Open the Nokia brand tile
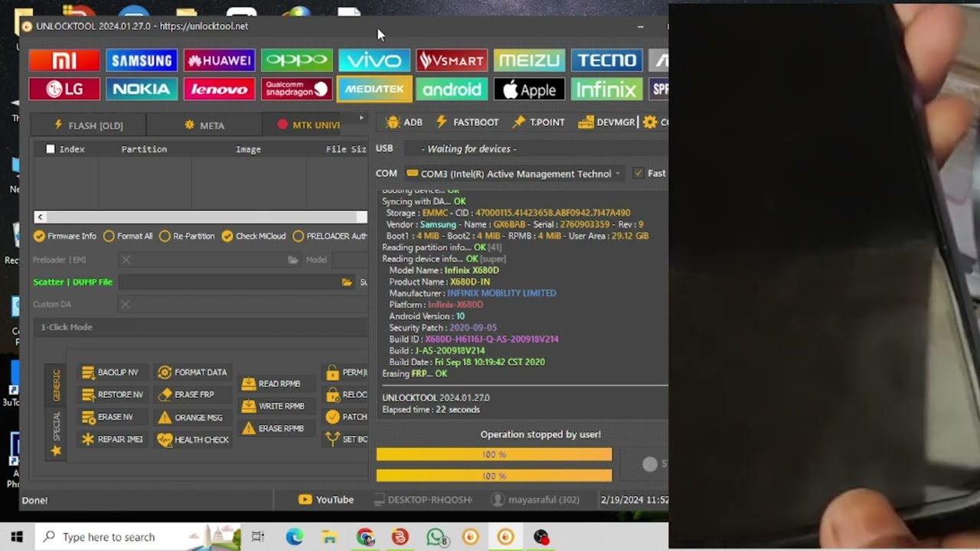The height and width of the screenshot is (551, 980). [142, 90]
